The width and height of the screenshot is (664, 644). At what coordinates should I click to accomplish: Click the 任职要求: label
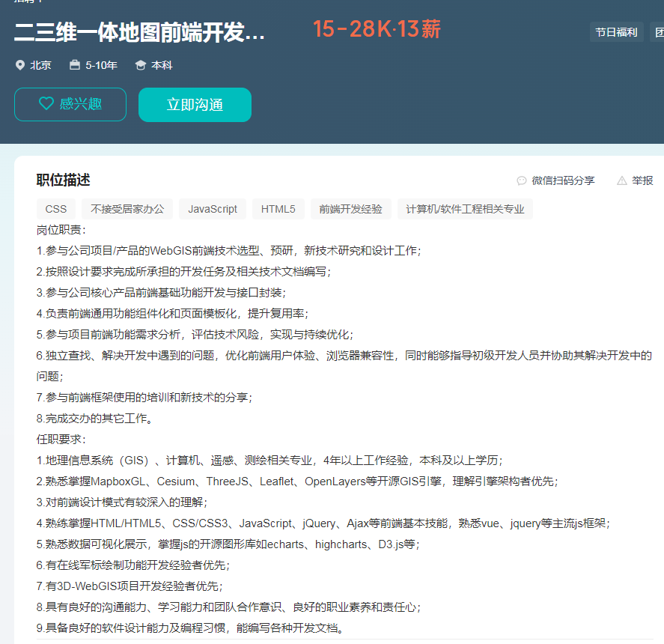pyautogui.click(x=61, y=440)
